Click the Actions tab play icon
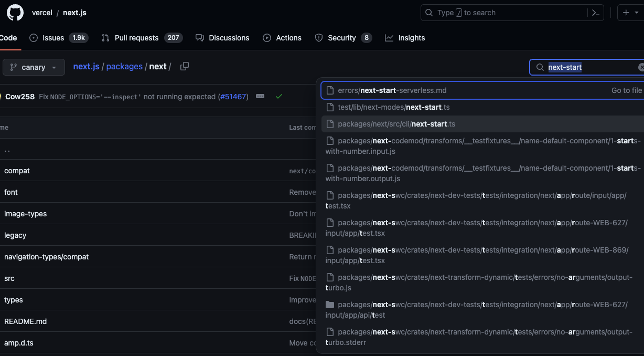Viewport: 644px width, 356px height. [x=267, y=38]
